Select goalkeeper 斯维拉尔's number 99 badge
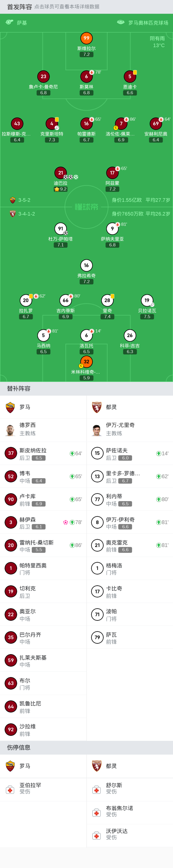 pyautogui.click(x=86, y=38)
